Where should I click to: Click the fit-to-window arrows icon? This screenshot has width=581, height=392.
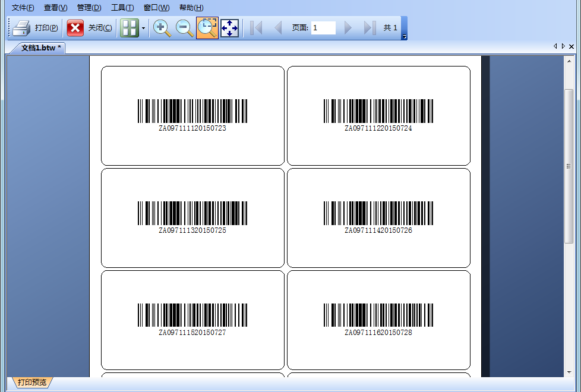(229, 28)
